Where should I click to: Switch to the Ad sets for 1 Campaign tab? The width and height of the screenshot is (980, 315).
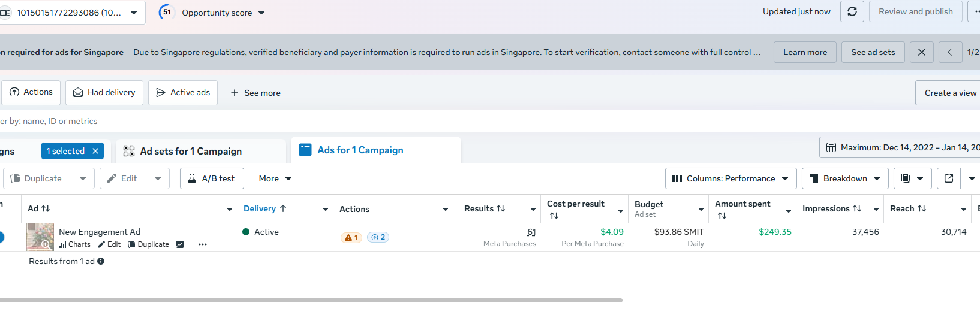tap(191, 151)
